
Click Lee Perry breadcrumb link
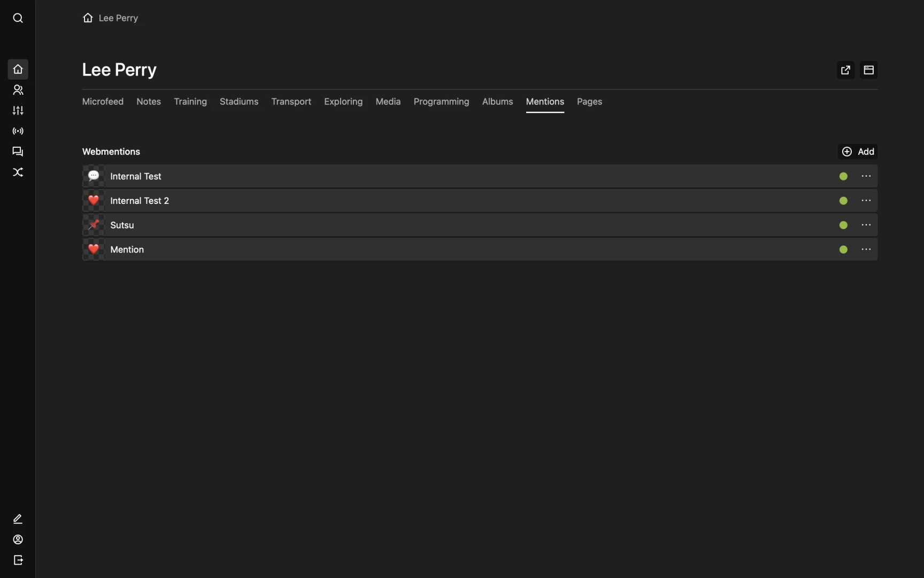tap(118, 18)
